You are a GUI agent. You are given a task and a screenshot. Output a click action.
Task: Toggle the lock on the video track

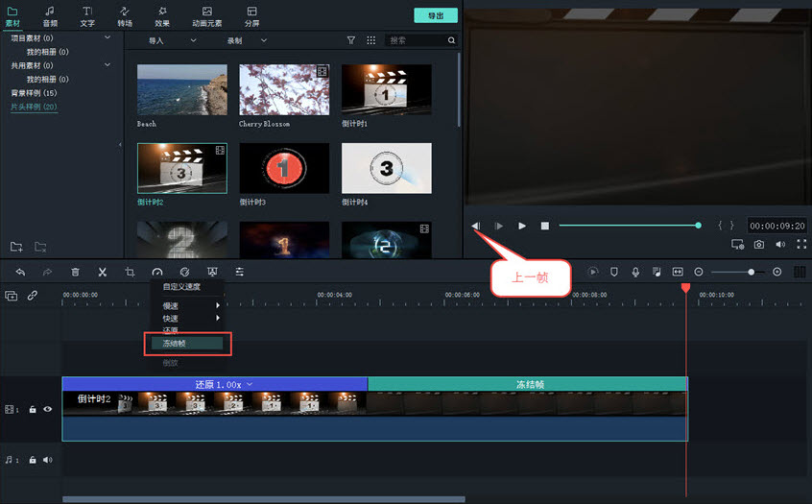click(x=33, y=409)
